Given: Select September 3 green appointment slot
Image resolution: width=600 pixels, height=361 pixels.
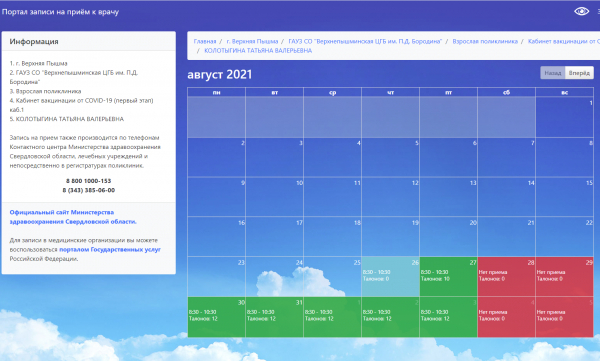Looking at the screenshot, I should 448,317.
